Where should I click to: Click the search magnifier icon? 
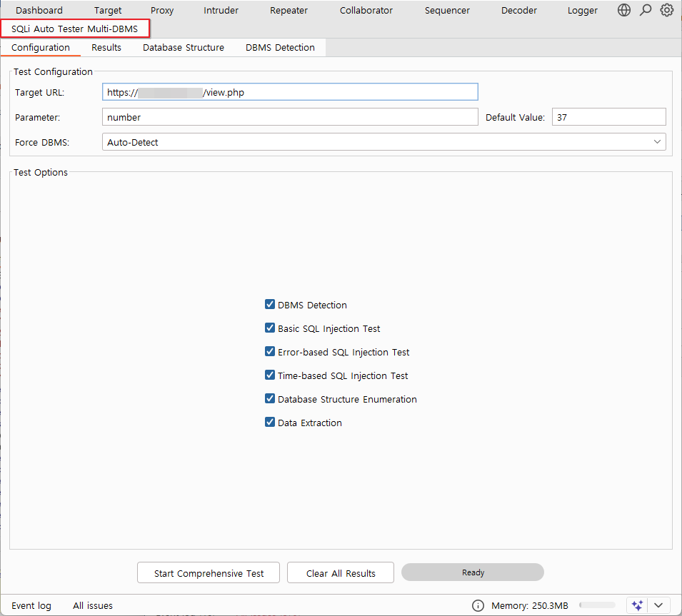pyautogui.click(x=646, y=10)
